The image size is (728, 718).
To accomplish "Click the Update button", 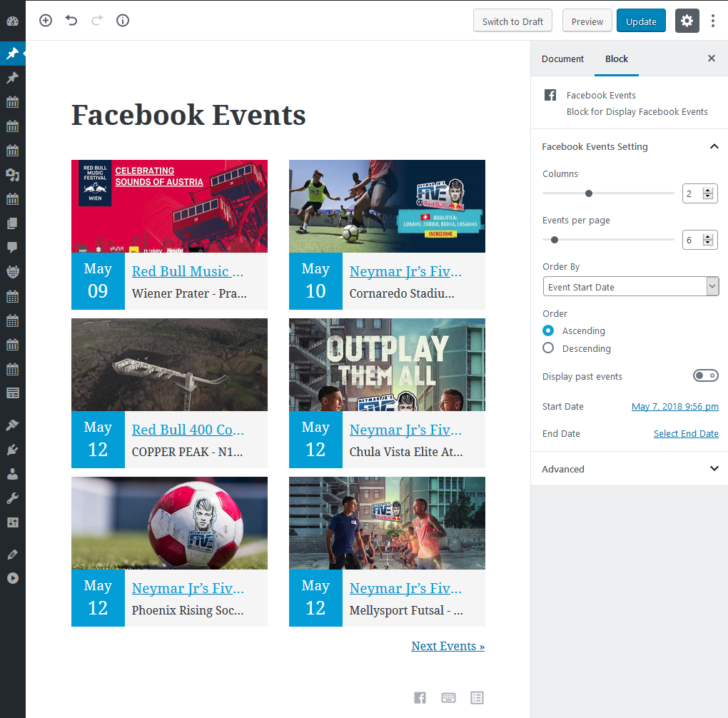I will [641, 21].
